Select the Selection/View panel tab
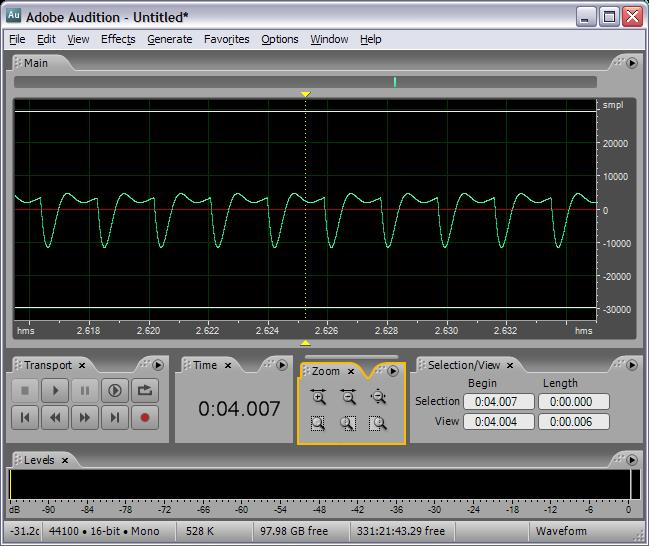Viewport: 649px width, 546px height. [x=464, y=366]
